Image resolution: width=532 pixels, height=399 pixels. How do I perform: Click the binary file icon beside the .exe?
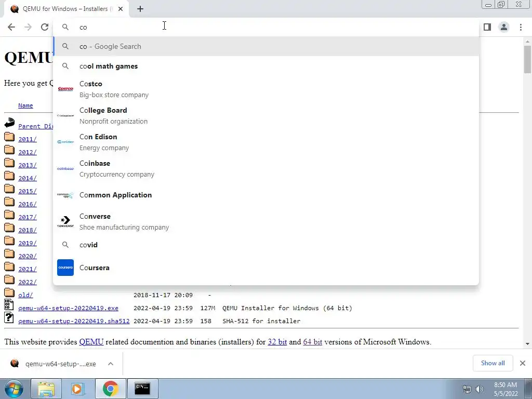click(x=9, y=304)
